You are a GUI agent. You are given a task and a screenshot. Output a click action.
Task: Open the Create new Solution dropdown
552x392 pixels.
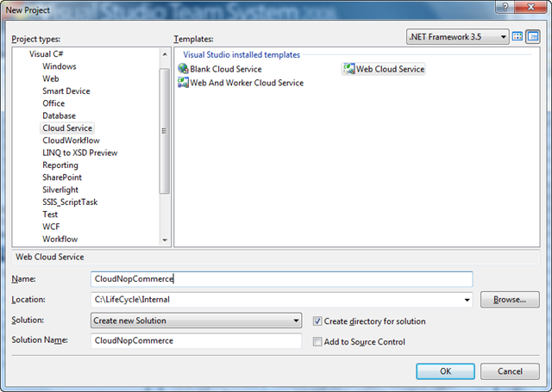pos(196,320)
